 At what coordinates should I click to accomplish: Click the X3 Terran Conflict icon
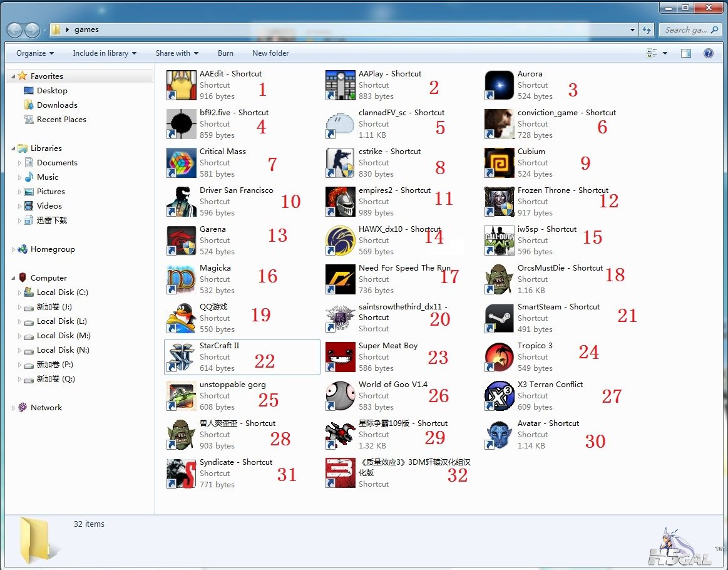click(499, 396)
